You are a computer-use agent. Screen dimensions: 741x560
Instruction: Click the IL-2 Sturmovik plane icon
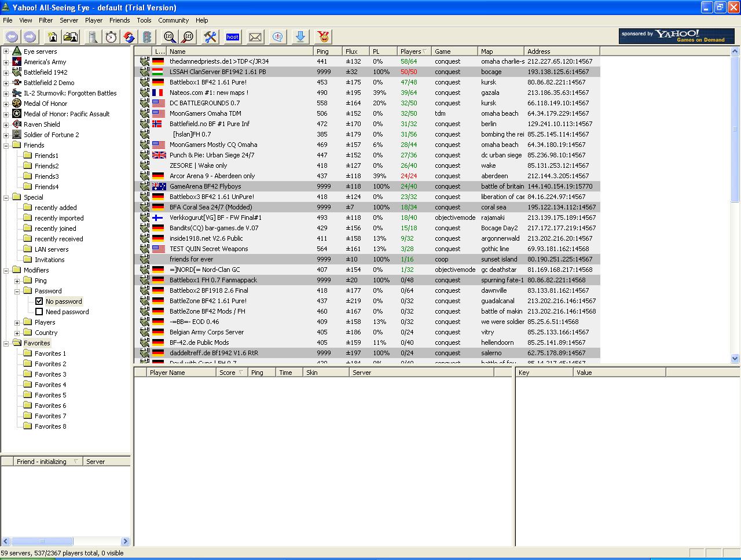click(x=17, y=93)
